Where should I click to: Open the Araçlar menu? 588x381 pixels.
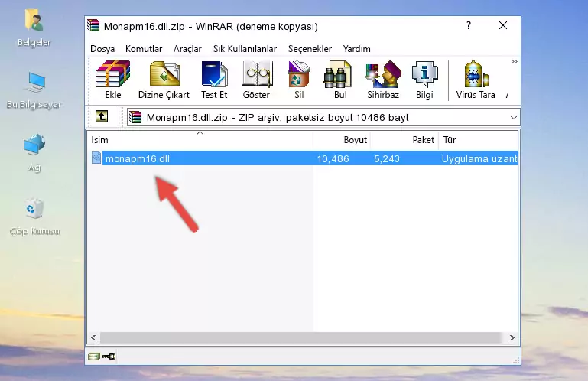click(187, 49)
